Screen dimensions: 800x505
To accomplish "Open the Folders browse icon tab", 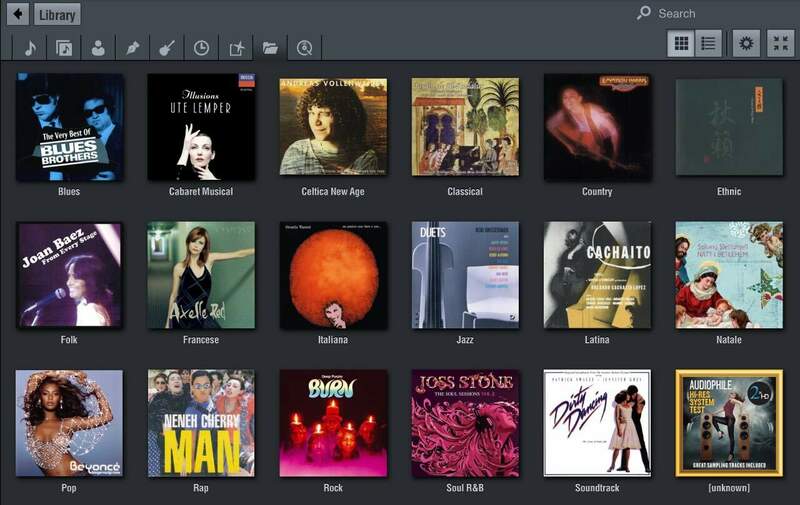I will pos(270,47).
